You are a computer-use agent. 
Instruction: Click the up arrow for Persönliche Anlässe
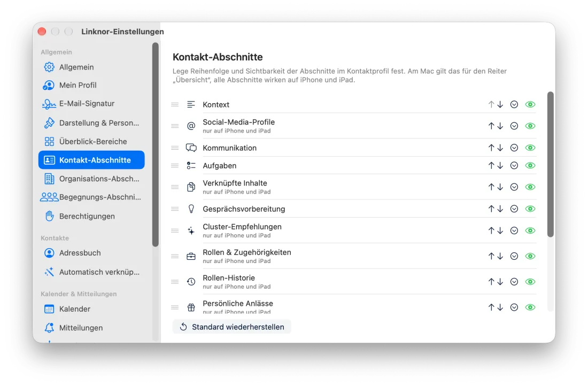pos(491,307)
